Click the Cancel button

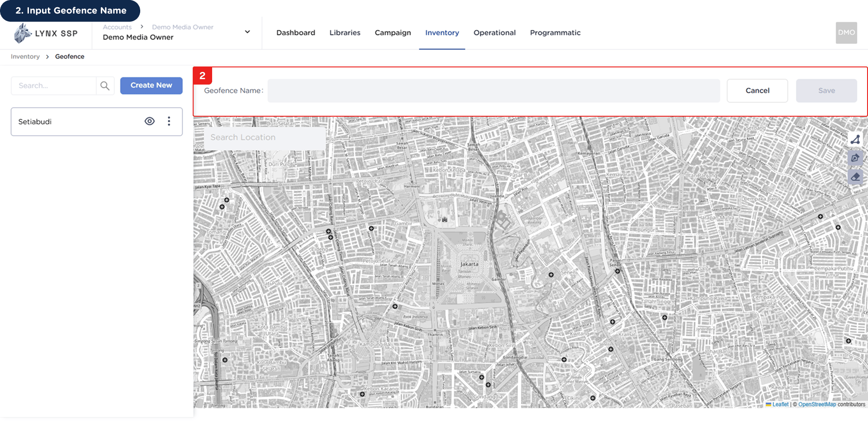click(x=757, y=90)
